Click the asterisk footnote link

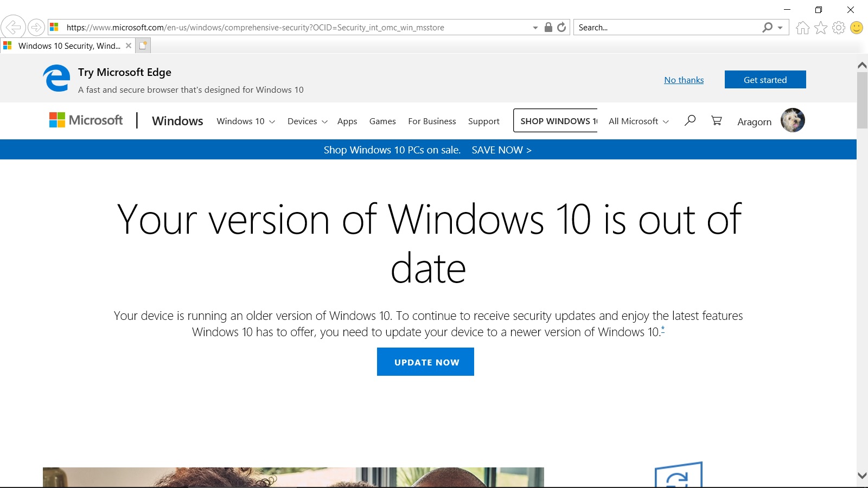(663, 329)
